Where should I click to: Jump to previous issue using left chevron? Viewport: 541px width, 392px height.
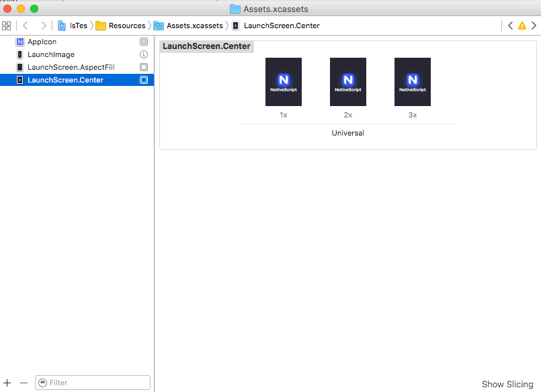coord(510,26)
